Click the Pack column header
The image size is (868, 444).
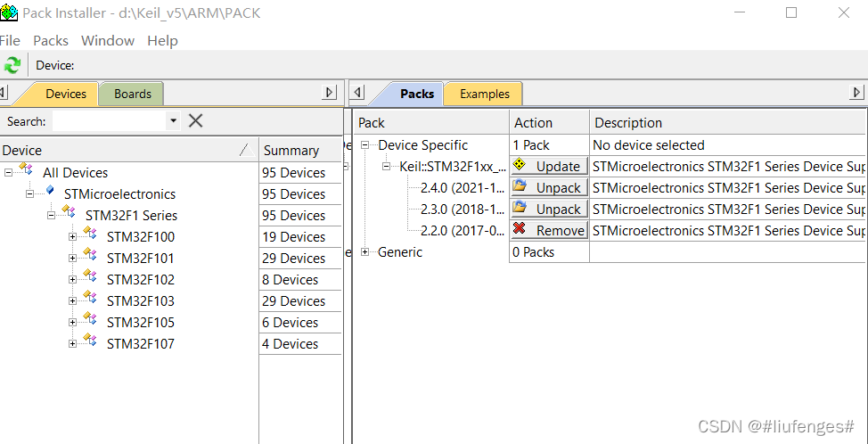[x=432, y=122]
